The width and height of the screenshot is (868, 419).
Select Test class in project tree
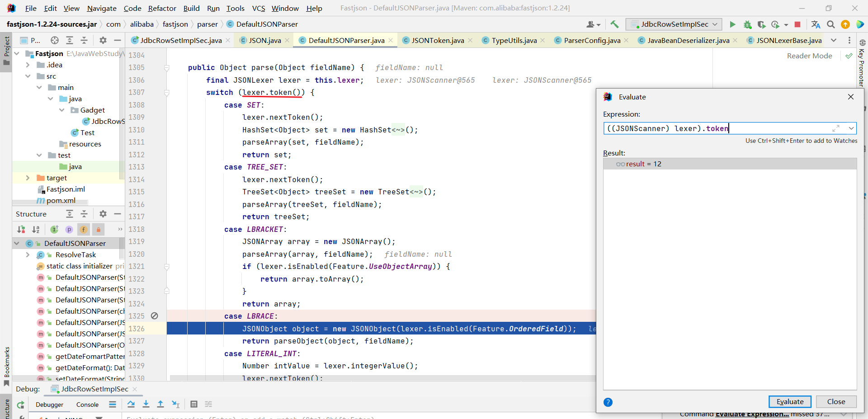click(x=87, y=133)
